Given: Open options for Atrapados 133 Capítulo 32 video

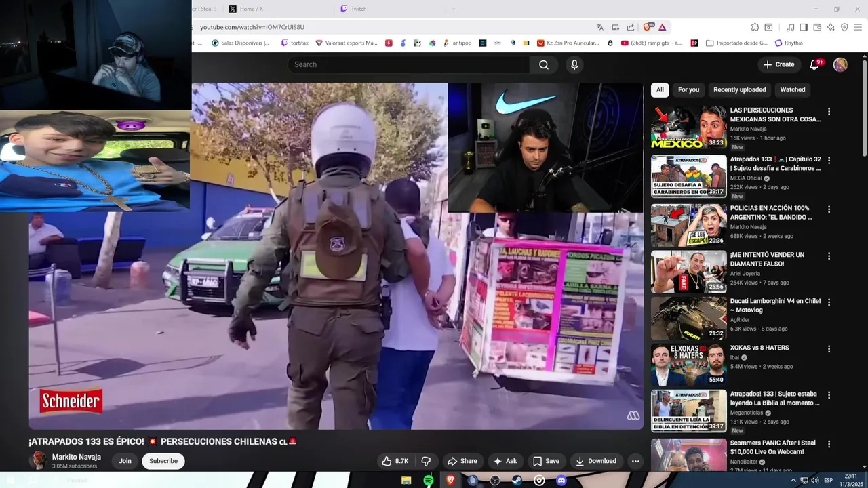Looking at the screenshot, I should click(x=829, y=161).
